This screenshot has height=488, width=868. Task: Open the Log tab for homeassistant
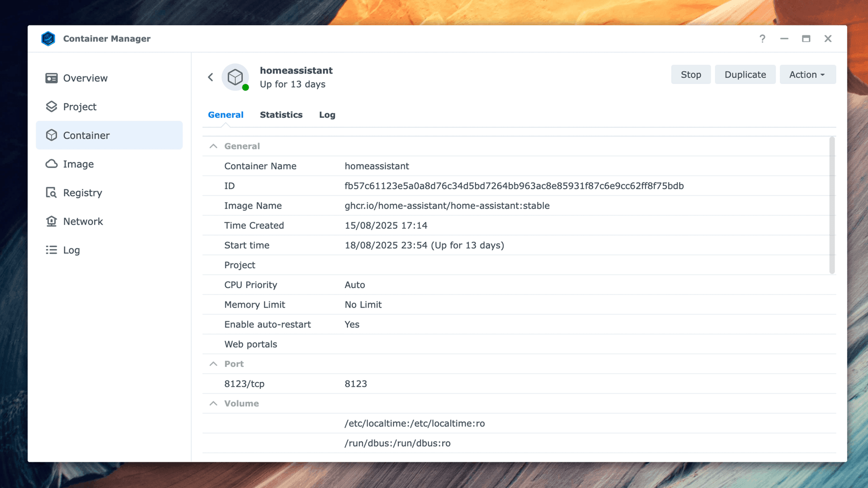pyautogui.click(x=327, y=115)
